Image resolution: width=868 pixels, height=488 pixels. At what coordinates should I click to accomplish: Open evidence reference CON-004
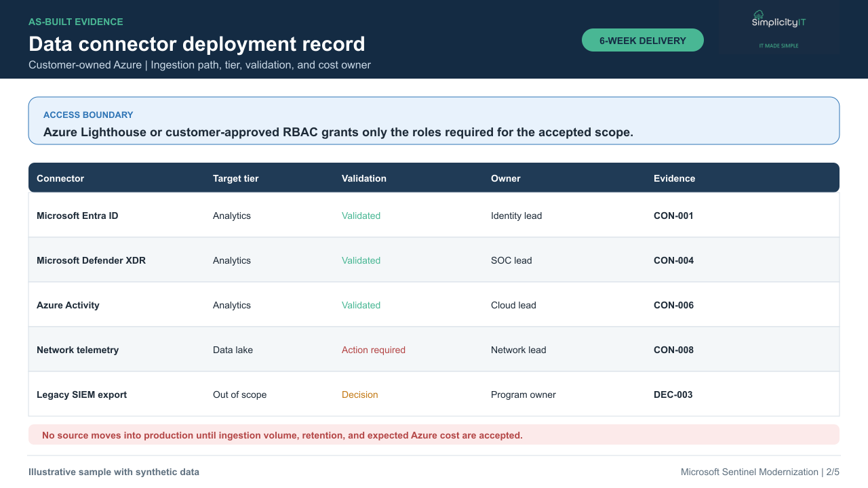[x=673, y=260]
